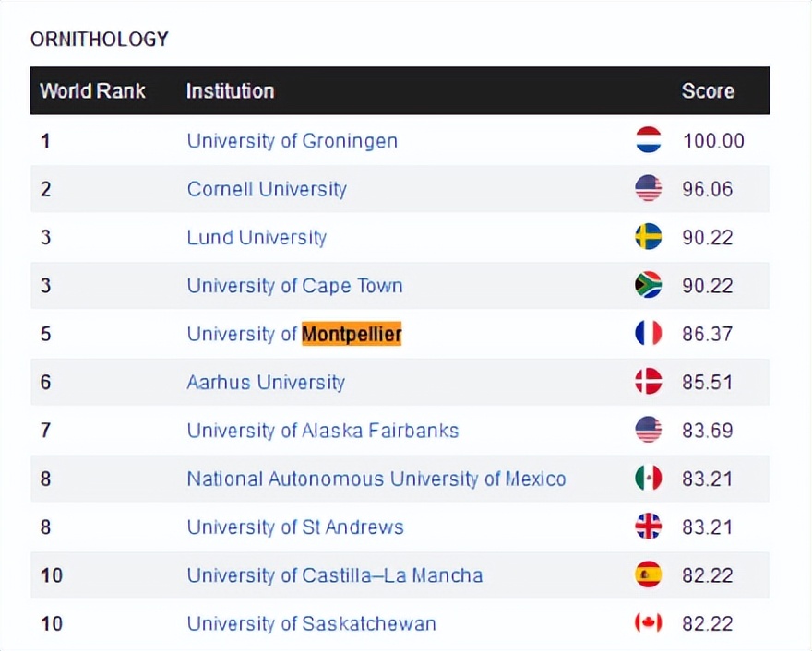This screenshot has width=812, height=651.
Task: Click the Sweden flag beside Lund University
Action: click(649, 237)
